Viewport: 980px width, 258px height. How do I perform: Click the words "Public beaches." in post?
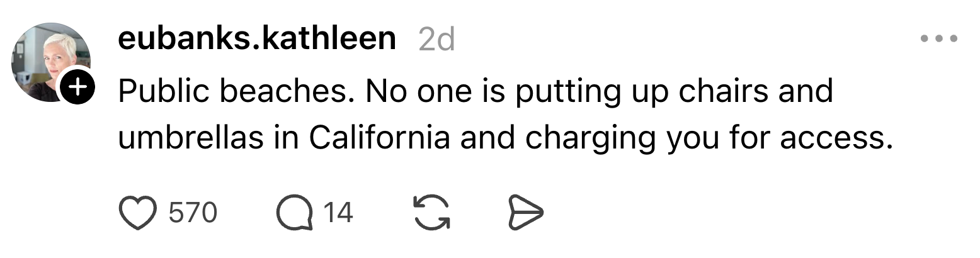coord(237,92)
